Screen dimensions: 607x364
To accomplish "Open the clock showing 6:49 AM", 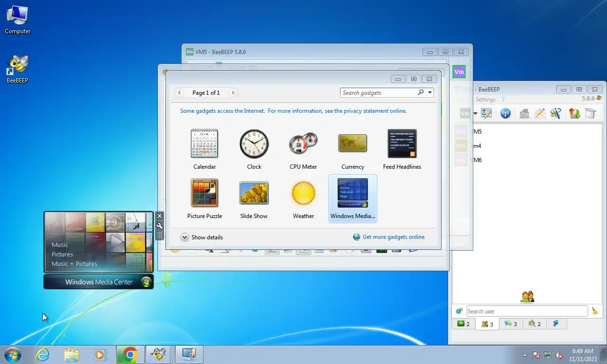I will click(x=583, y=355).
